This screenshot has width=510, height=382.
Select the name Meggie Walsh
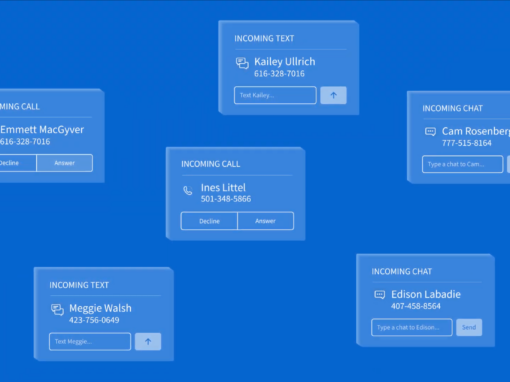(100, 308)
